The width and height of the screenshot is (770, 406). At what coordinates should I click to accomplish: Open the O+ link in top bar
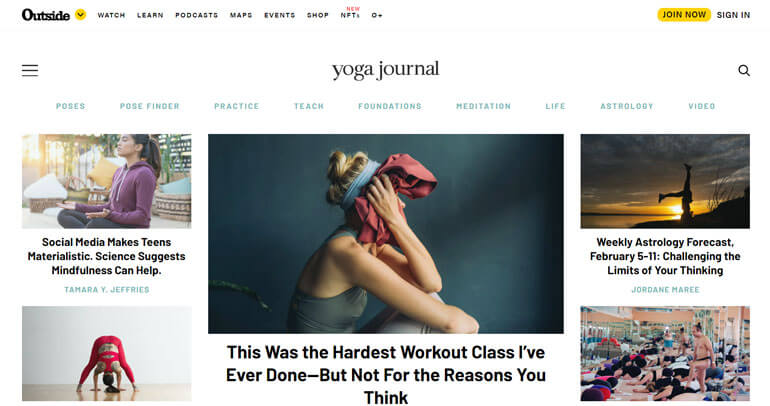377,15
